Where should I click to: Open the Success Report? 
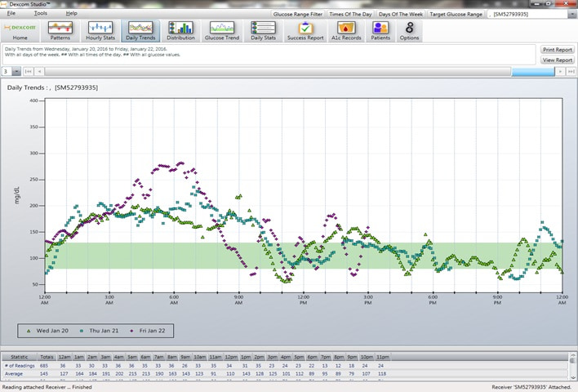click(x=305, y=31)
